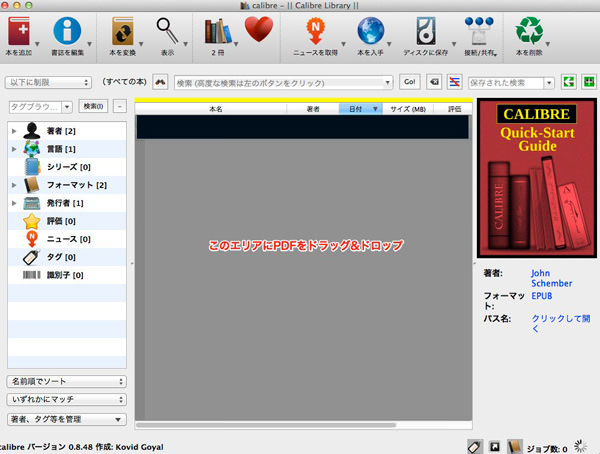The height and width of the screenshot is (454, 600).
Task: Click the Save to disk icon
Action: pyautogui.click(x=426, y=31)
